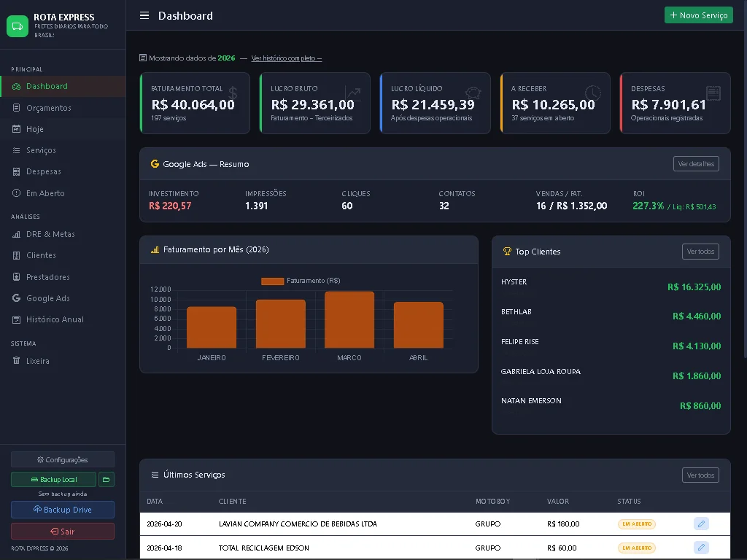Viewport: 747px width, 560px height.
Task: Click the Novo Serviço button
Action: click(x=698, y=15)
